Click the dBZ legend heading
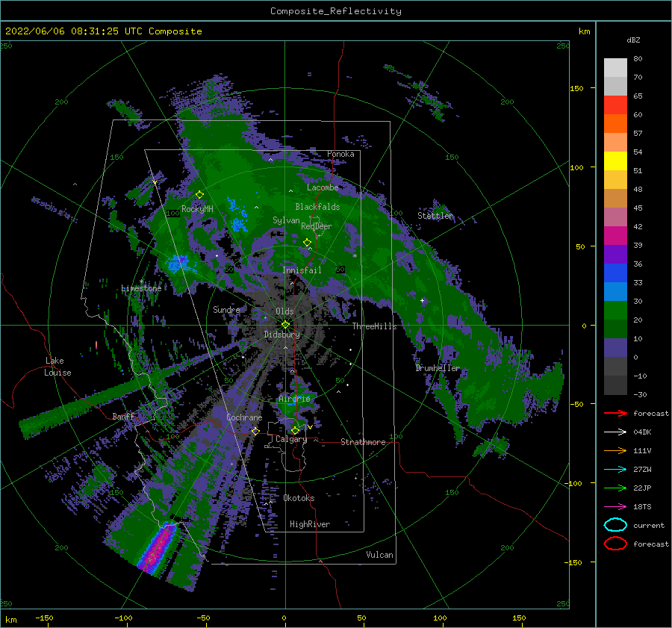The image size is (672, 628). pos(633,40)
